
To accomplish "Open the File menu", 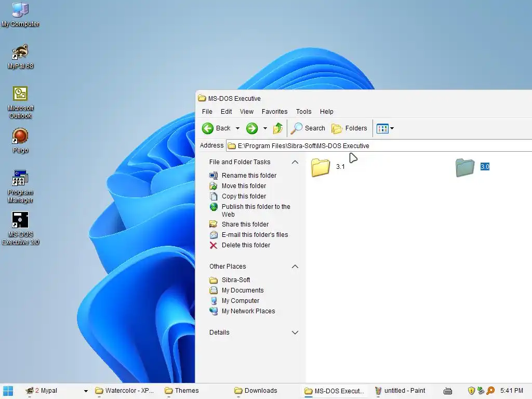I will [207, 112].
